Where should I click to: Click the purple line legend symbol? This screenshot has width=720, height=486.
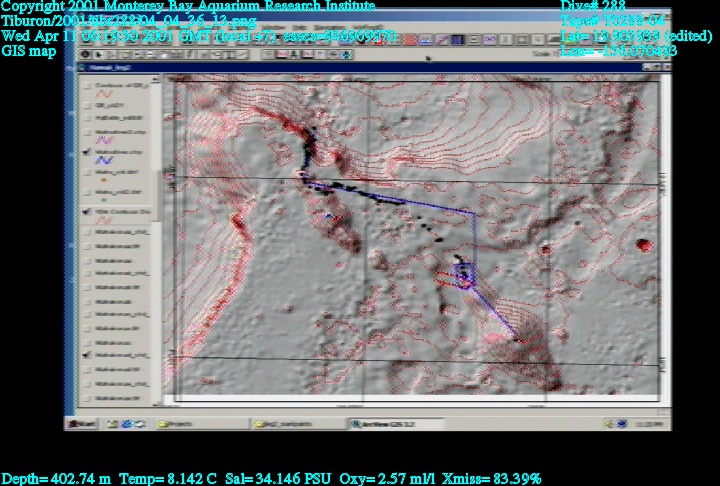(x=102, y=140)
